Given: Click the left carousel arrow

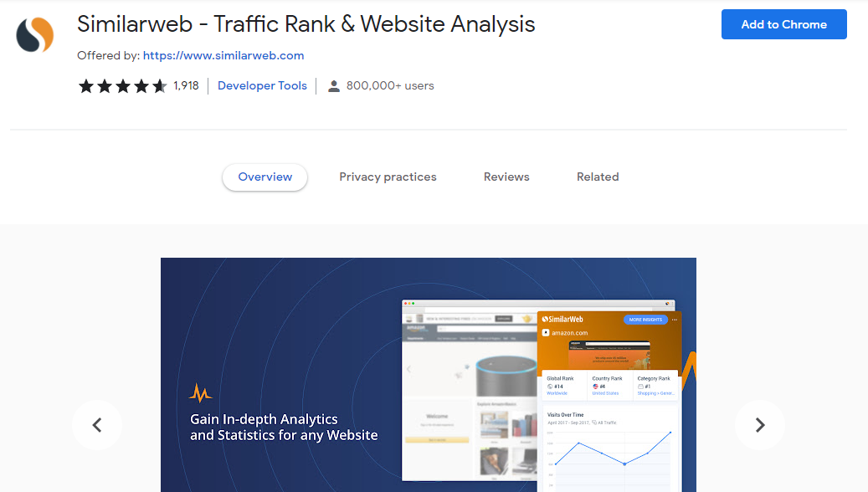Looking at the screenshot, I should click(97, 425).
